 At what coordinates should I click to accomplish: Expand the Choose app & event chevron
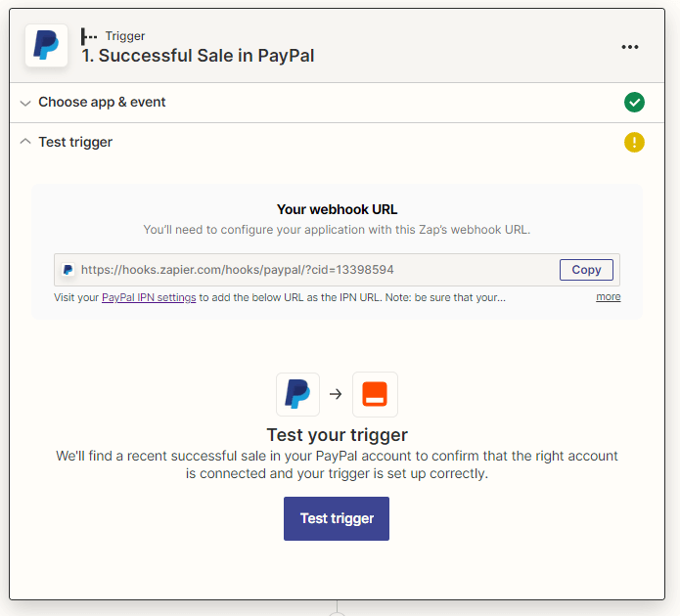point(25,103)
